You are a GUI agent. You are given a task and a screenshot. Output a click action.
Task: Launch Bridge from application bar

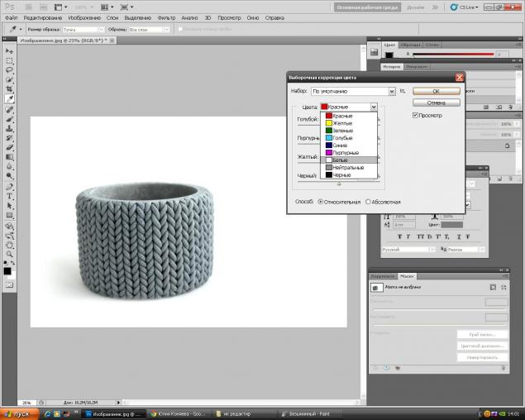click(x=29, y=7)
